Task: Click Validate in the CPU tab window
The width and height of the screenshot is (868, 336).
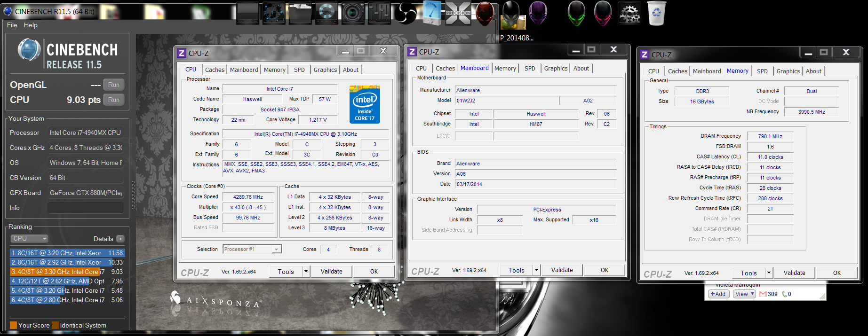Action: [332, 271]
